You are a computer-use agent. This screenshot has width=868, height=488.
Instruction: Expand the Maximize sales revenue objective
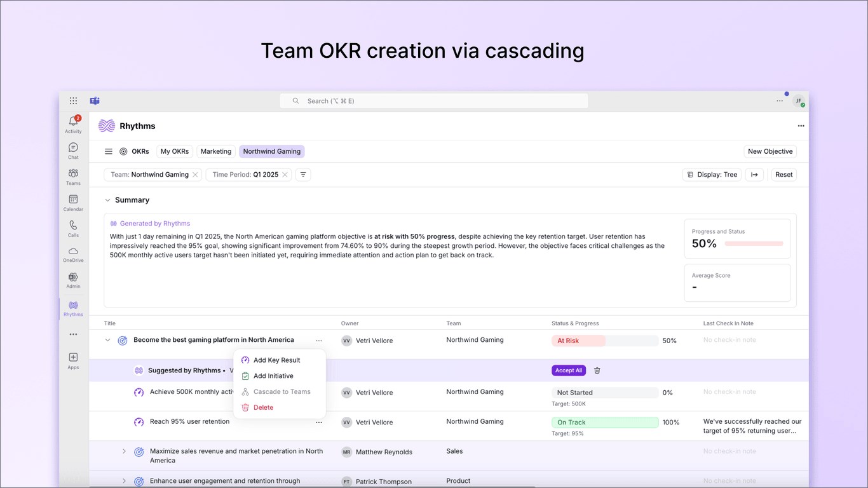pos(124,451)
